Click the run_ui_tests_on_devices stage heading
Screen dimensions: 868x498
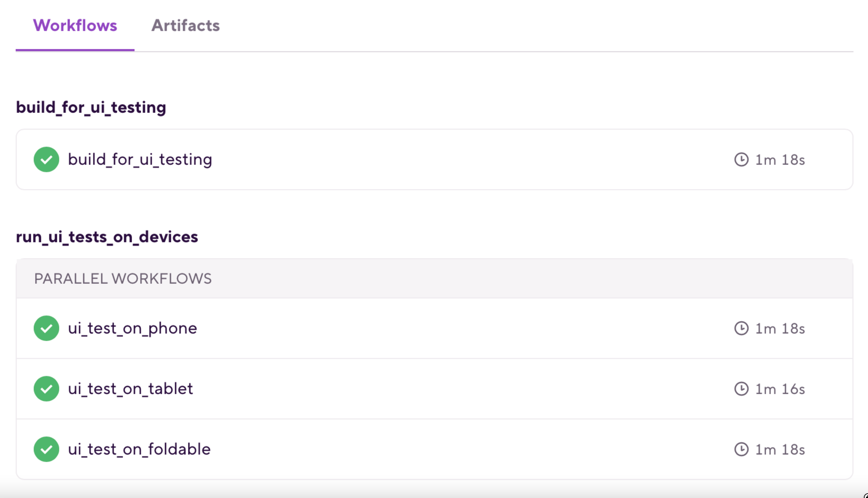(107, 237)
